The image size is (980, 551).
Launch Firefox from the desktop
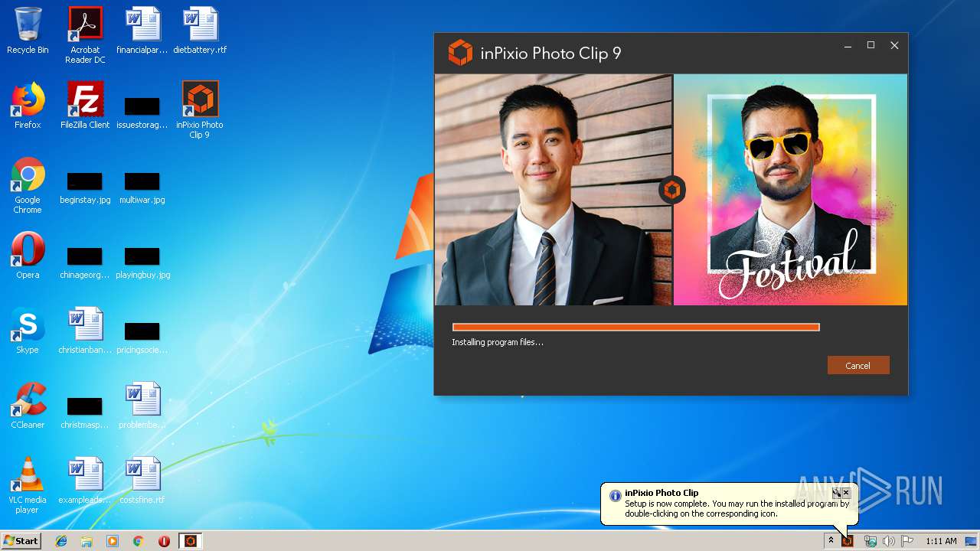(x=28, y=106)
